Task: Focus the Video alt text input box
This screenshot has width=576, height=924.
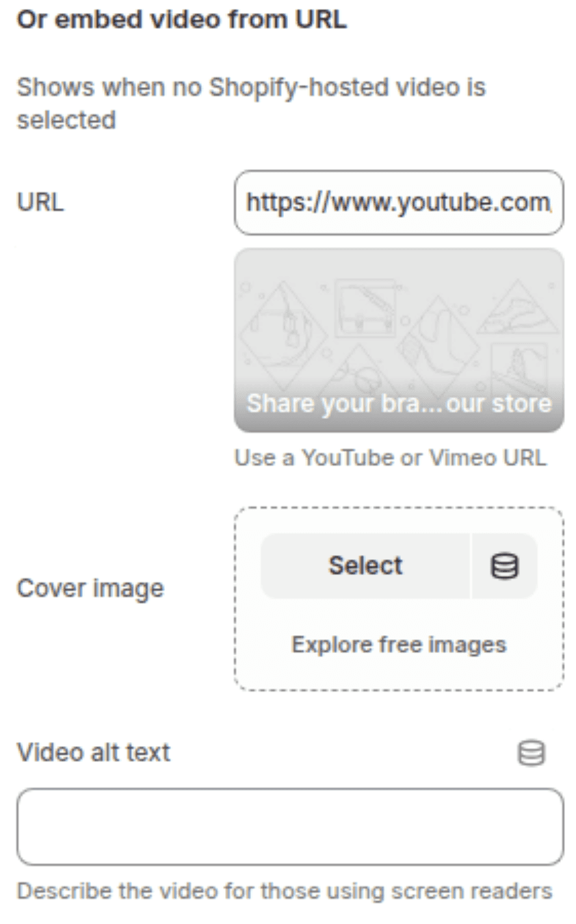Action: pos(290,826)
